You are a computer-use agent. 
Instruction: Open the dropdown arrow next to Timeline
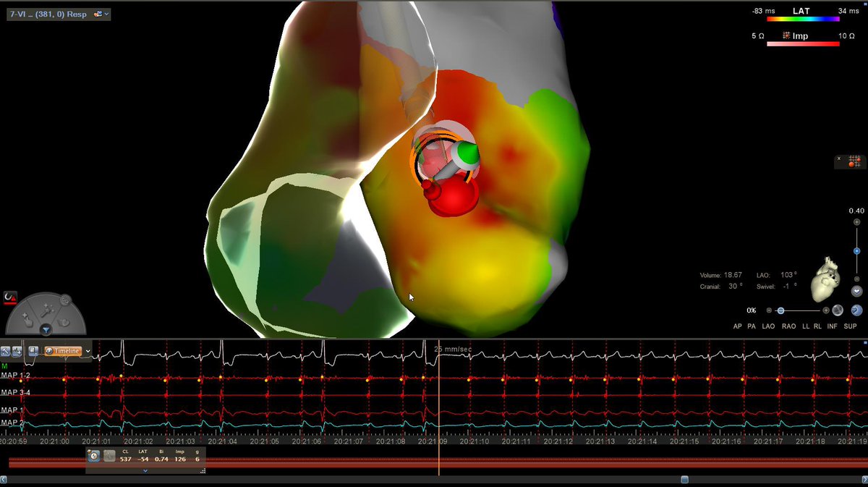pos(88,351)
